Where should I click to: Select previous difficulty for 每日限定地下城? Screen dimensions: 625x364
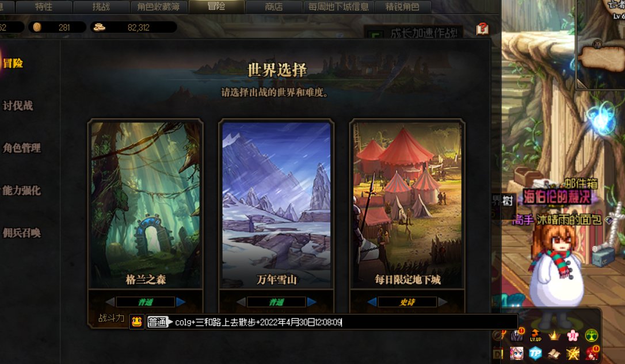pyautogui.click(x=372, y=302)
